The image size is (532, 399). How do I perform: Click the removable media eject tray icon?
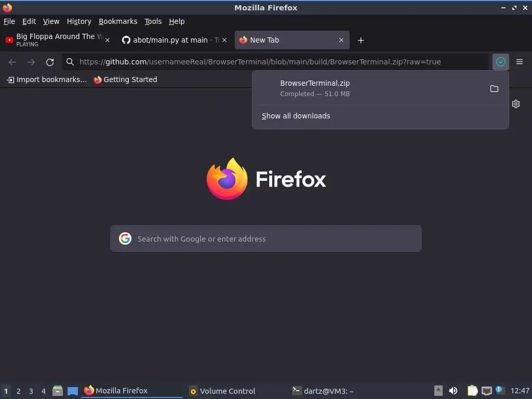(x=438, y=391)
